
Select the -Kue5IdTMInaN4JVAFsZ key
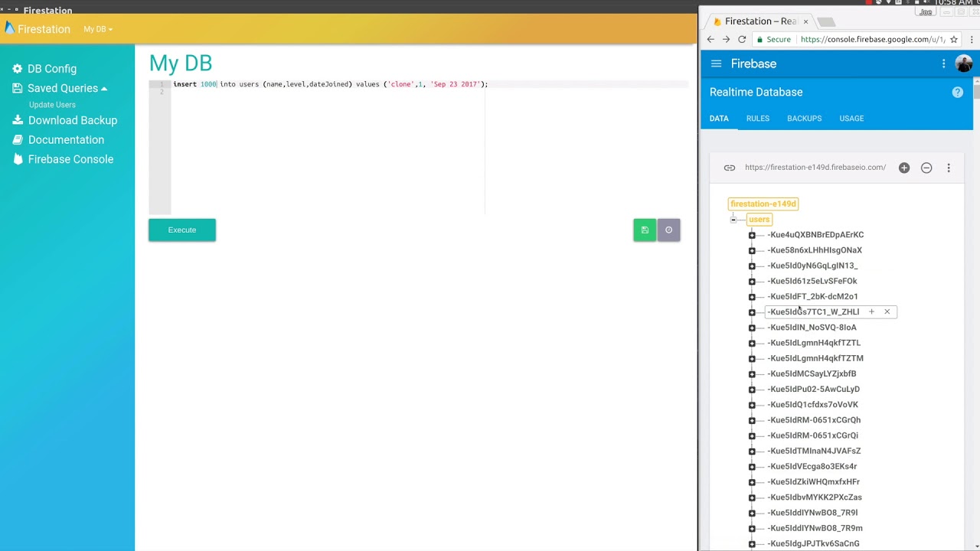pos(814,451)
